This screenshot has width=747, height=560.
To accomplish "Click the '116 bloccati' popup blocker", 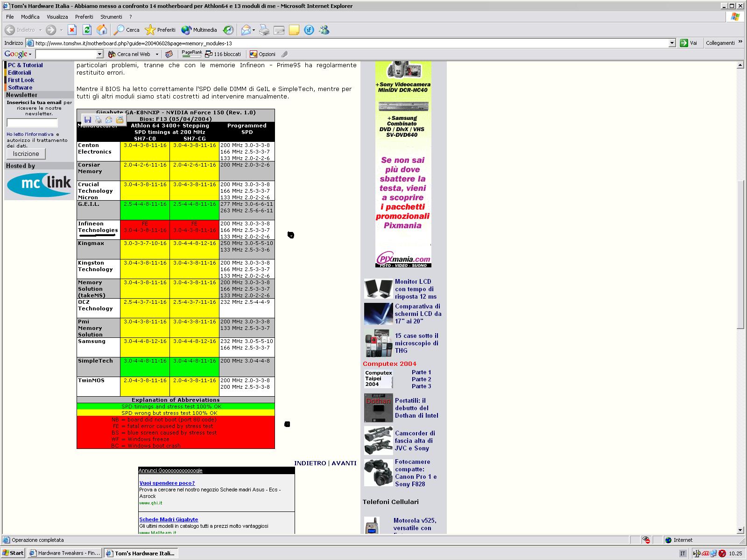I will point(223,54).
